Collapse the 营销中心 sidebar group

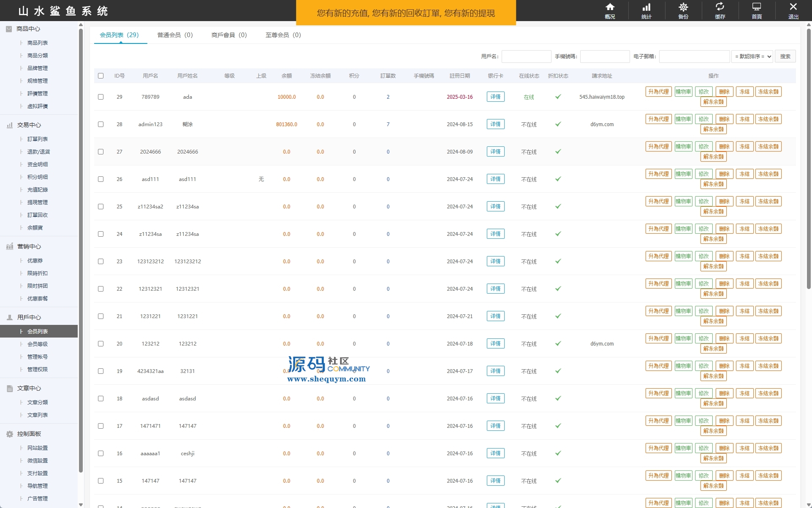coord(29,246)
